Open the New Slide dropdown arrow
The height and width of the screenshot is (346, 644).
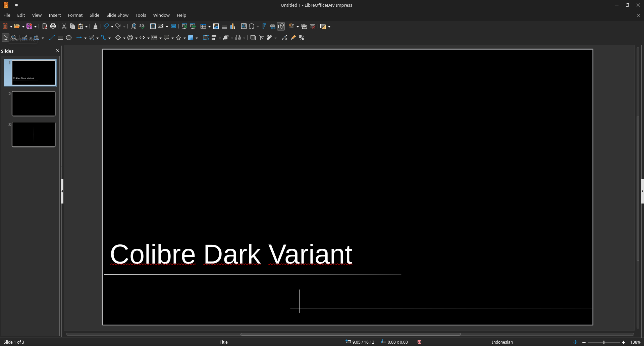click(x=298, y=27)
